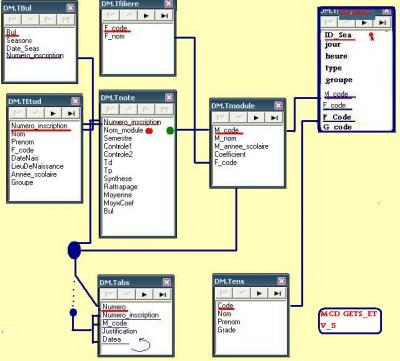The width and height of the screenshot is (400, 361).
Task: Select Code field in DM.Tens
Action: tap(225, 305)
